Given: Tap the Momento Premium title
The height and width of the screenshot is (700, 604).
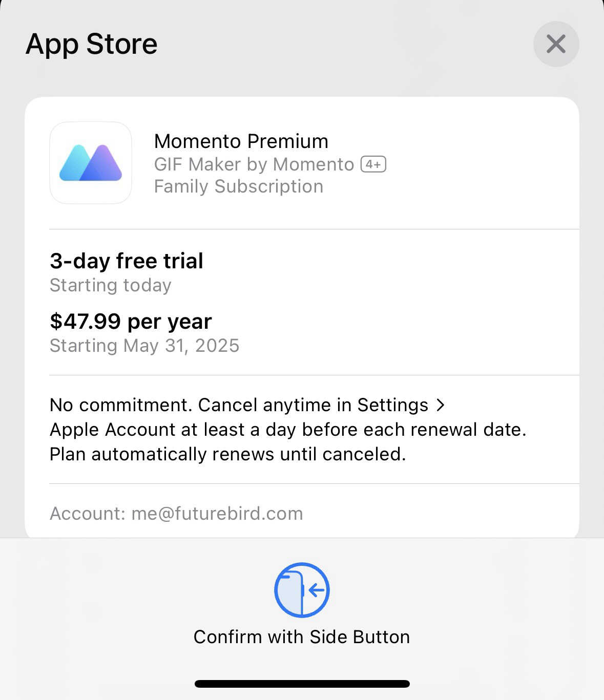Looking at the screenshot, I should point(241,141).
